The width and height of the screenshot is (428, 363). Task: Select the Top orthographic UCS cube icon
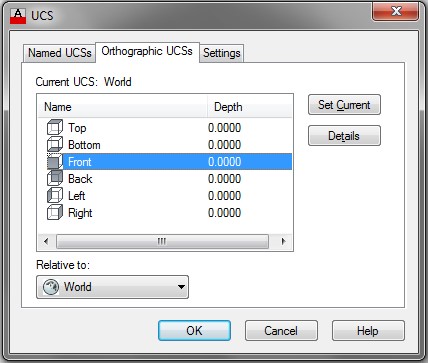point(55,128)
